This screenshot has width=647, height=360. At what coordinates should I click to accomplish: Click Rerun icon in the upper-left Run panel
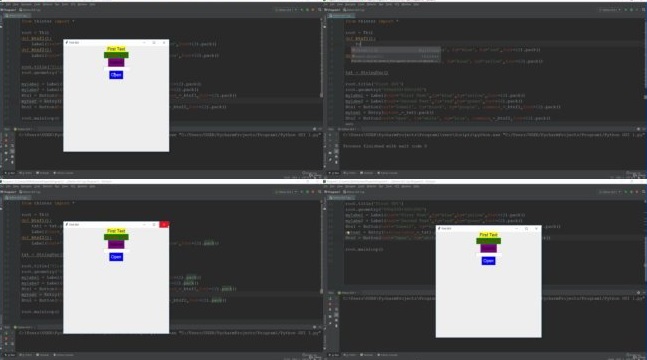click(6, 135)
